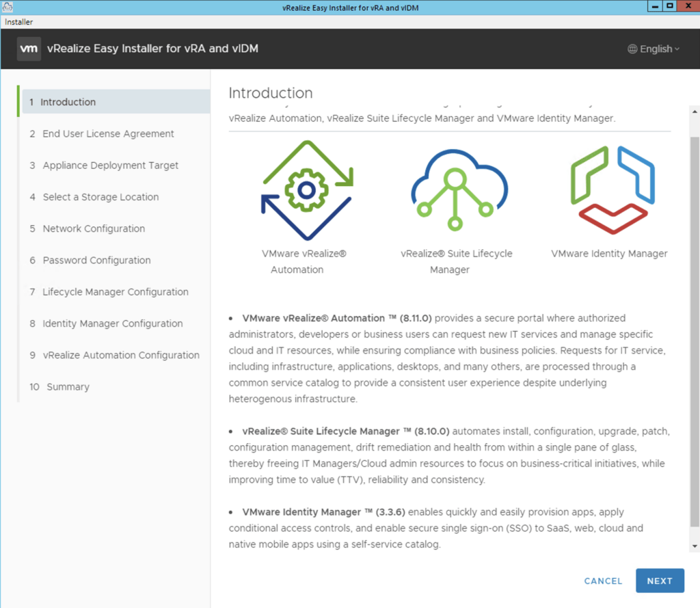This screenshot has height=608, width=700.
Task: Go to Lifecycle Manager Configuration step
Action: (x=116, y=292)
